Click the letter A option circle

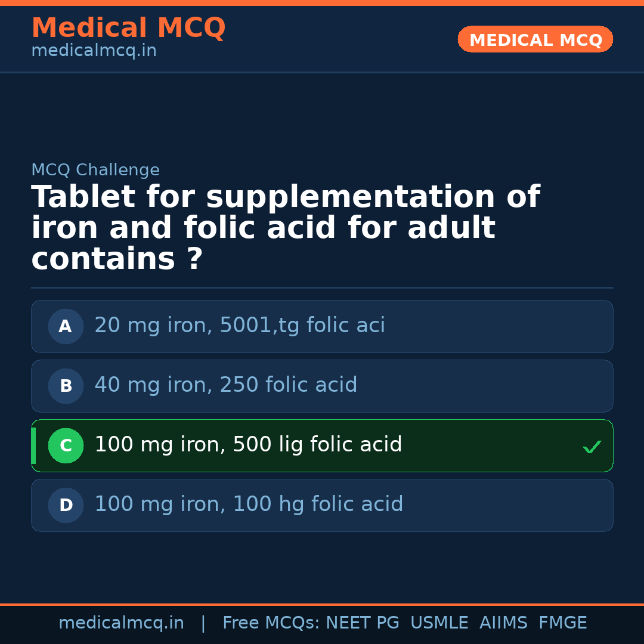[x=66, y=326]
